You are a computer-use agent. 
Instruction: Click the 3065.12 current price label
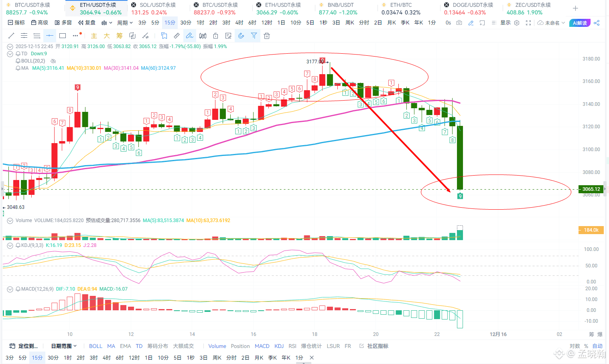[591, 189]
